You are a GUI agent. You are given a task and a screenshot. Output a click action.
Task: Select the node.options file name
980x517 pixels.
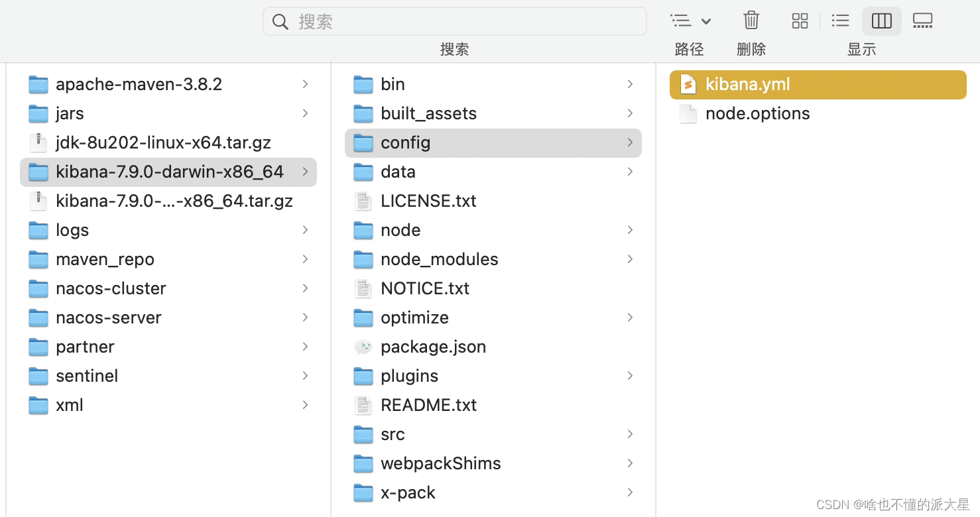point(758,113)
